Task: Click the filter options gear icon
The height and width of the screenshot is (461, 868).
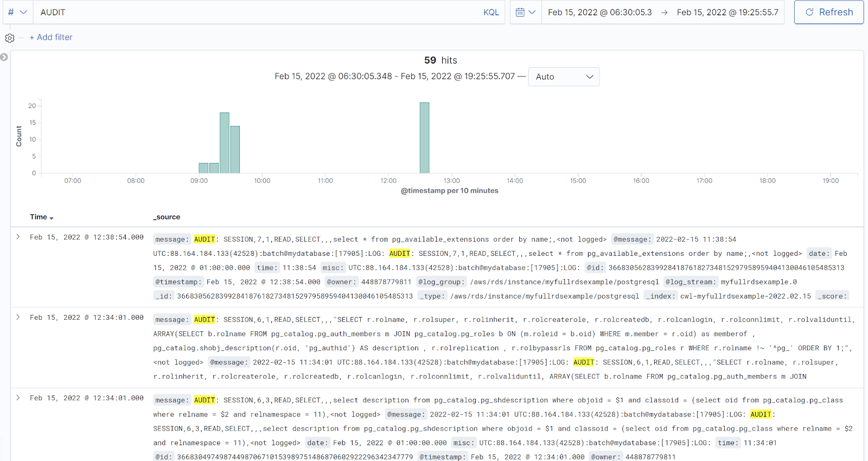Action: click(x=10, y=38)
